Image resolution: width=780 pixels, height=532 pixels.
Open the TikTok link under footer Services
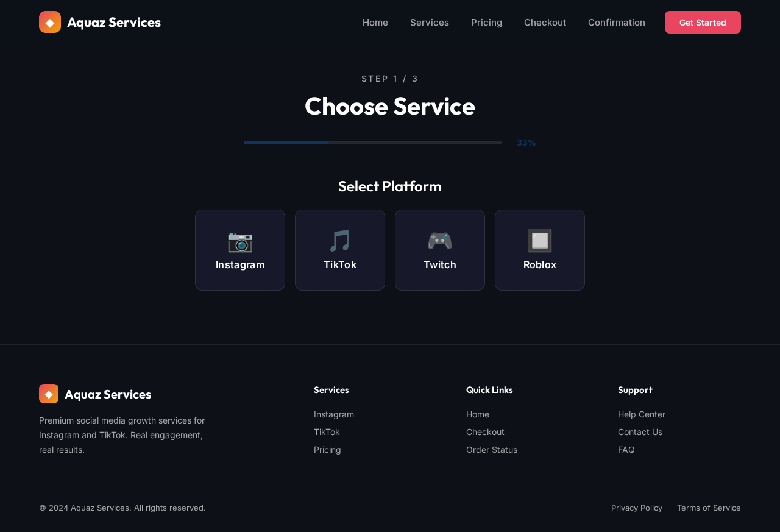point(327,432)
